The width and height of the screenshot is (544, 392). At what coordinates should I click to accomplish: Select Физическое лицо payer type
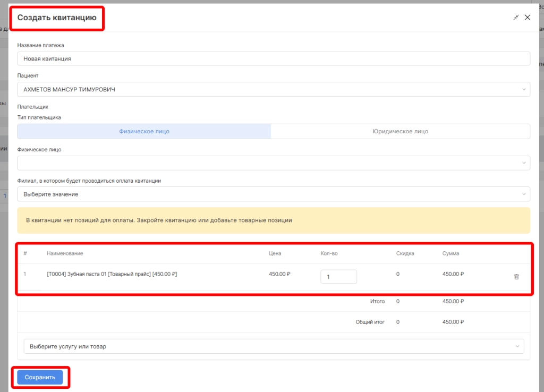click(x=144, y=131)
